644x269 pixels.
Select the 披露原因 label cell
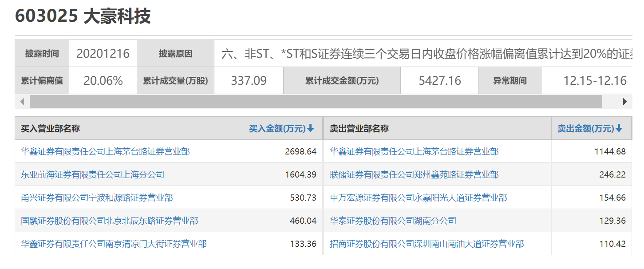pyautogui.click(x=175, y=54)
